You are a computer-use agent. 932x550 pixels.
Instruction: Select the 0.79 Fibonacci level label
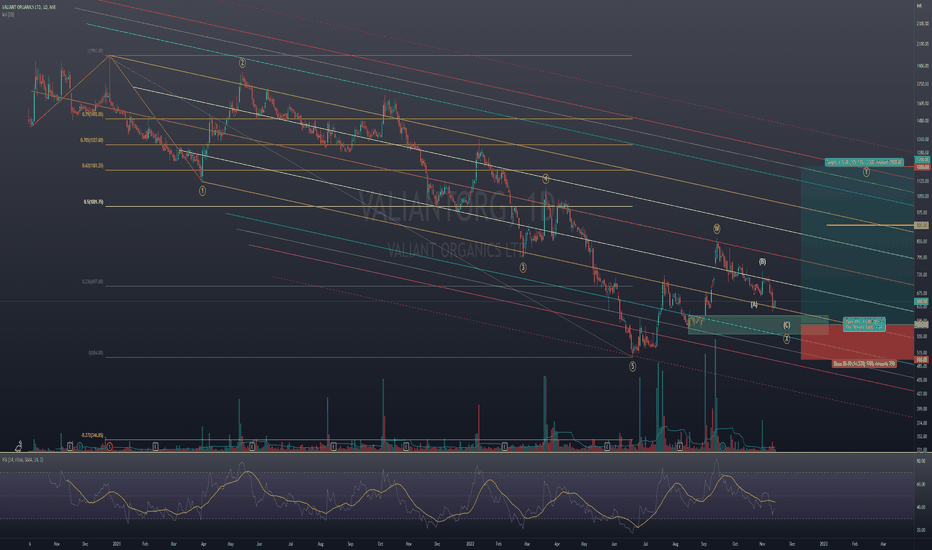click(x=93, y=114)
